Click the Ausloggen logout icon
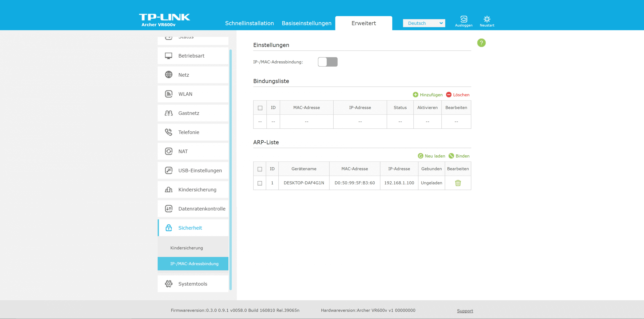Viewport: 644px width, 319px height. click(x=463, y=19)
